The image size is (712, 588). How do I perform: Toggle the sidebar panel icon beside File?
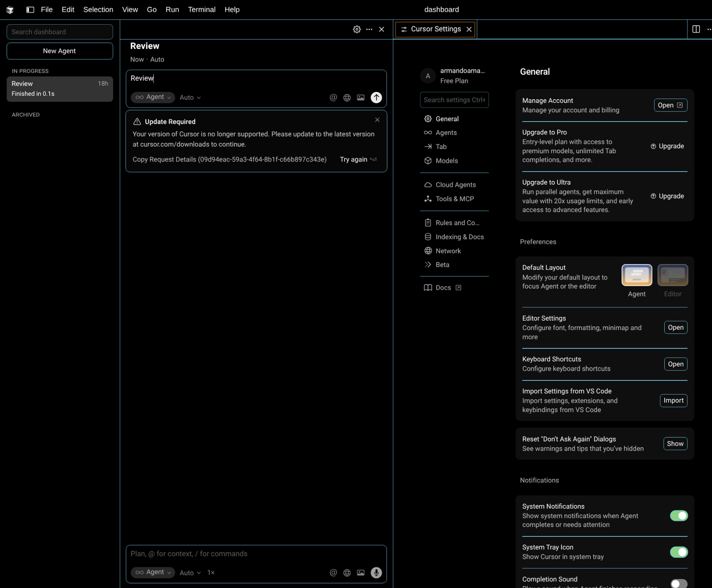(x=30, y=10)
